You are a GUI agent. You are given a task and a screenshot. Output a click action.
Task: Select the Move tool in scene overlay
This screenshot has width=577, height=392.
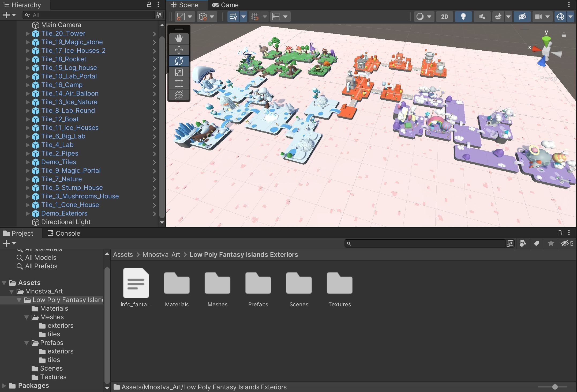click(179, 50)
